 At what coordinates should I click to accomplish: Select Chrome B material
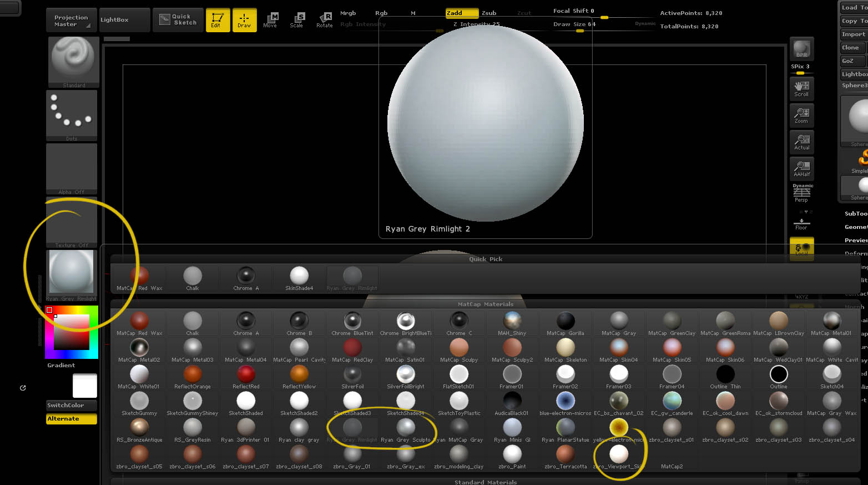click(x=299, y=323)
